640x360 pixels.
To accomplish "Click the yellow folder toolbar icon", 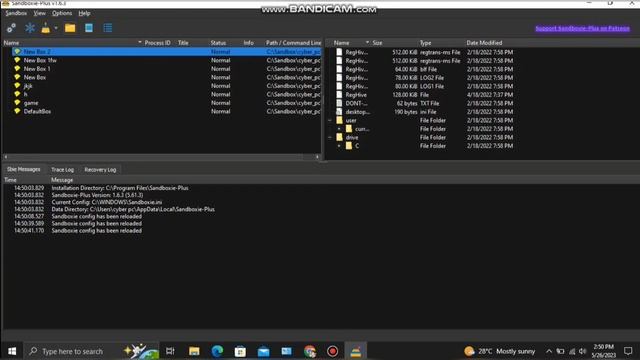I will click(x=70, y=28).
